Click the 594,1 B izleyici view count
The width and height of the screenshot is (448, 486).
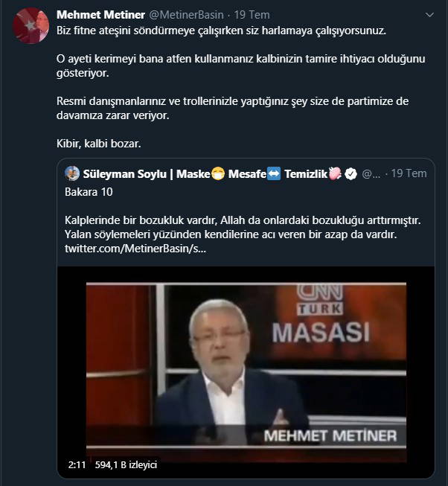tap(125, 464)
